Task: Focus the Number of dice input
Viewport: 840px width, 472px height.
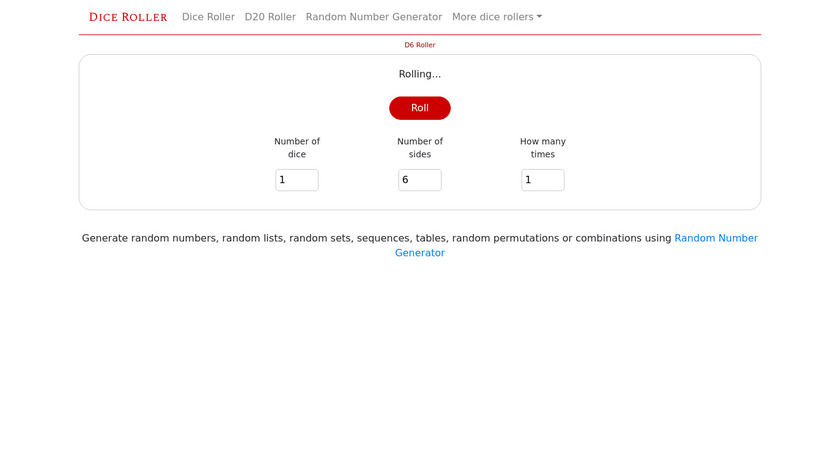Action: point(297,180)
